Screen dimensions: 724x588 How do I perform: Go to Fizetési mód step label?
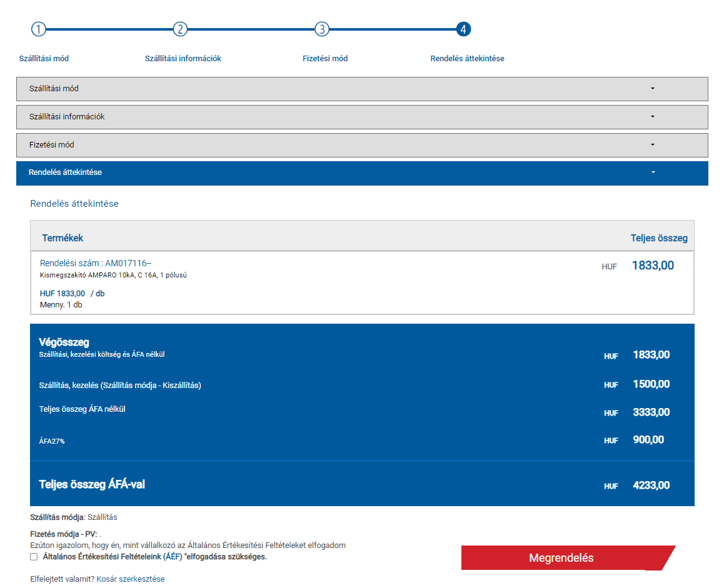[325, 59]
